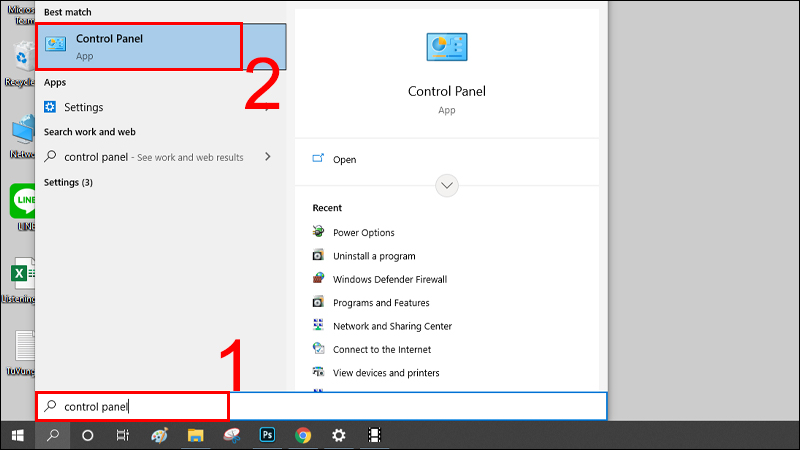Viewport: 800px width, 450px height.
Task: Open the Paint palette taskbar icon
Action: pyautogui.click(x=159, y=435)
